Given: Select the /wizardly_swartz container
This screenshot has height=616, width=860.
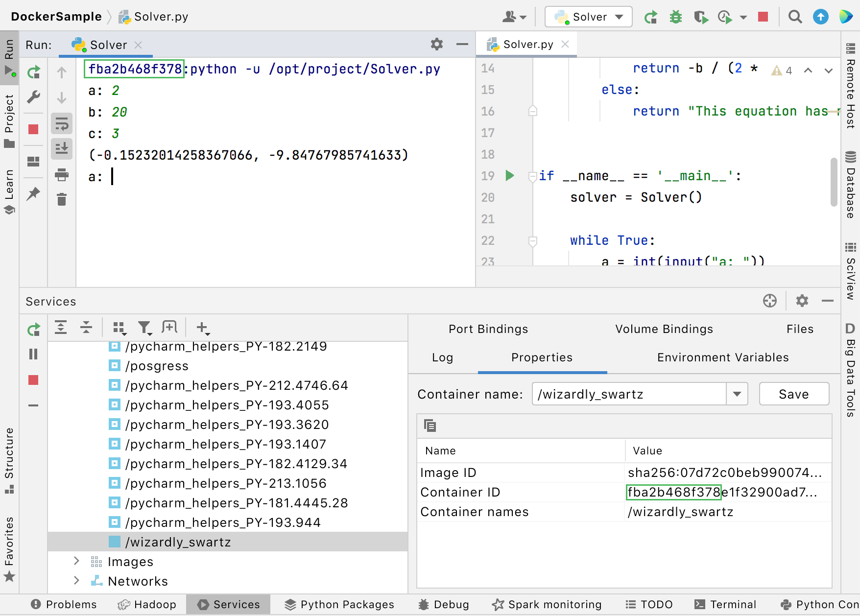Looking at the screenshot, I should point(178,542).
